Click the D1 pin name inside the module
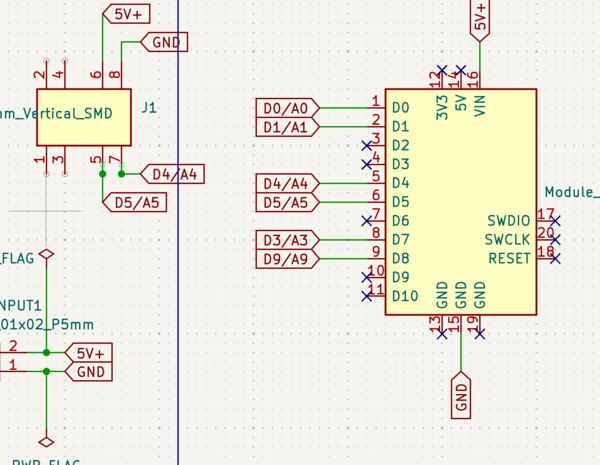This screenshot has height=465, width=600. pos(401,127)
